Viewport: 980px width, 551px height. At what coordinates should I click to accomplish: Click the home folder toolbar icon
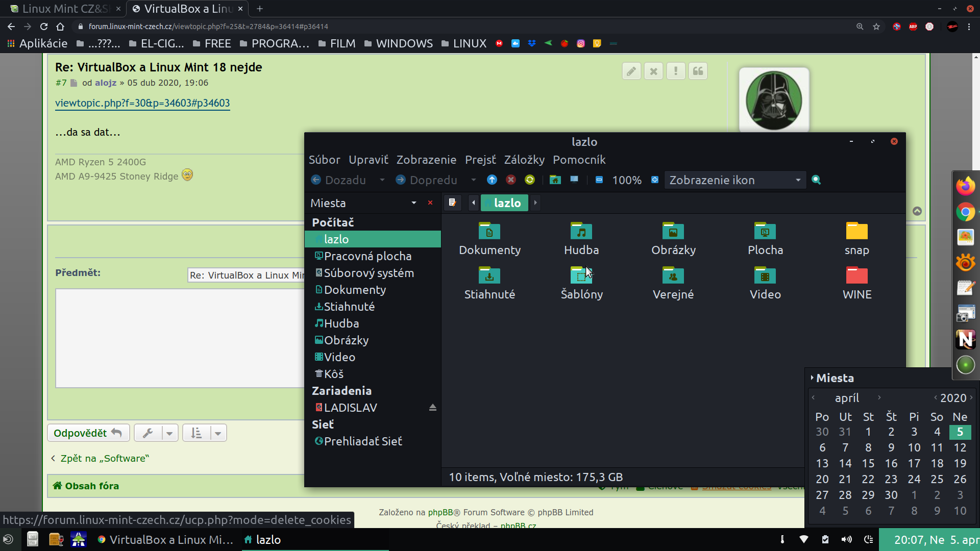point(555,180)
